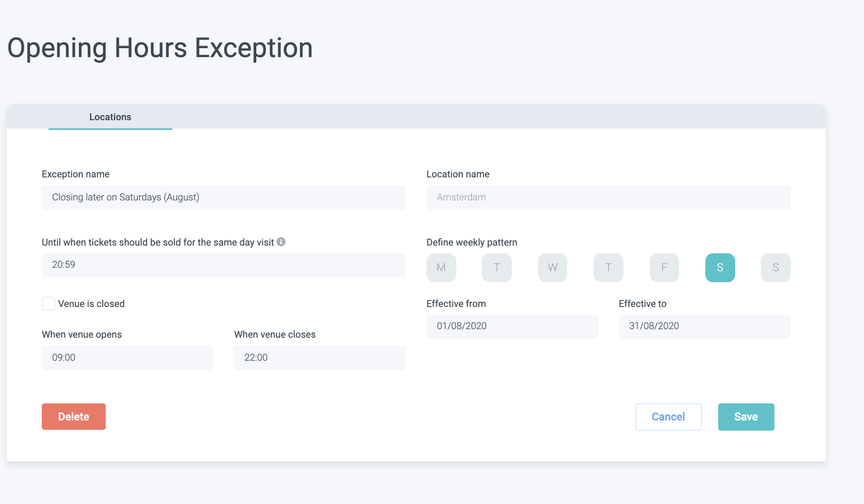The width and height of the screenshot is (864, 504).
Task: Open the When venue opens time field
Action: pos(127,357)
